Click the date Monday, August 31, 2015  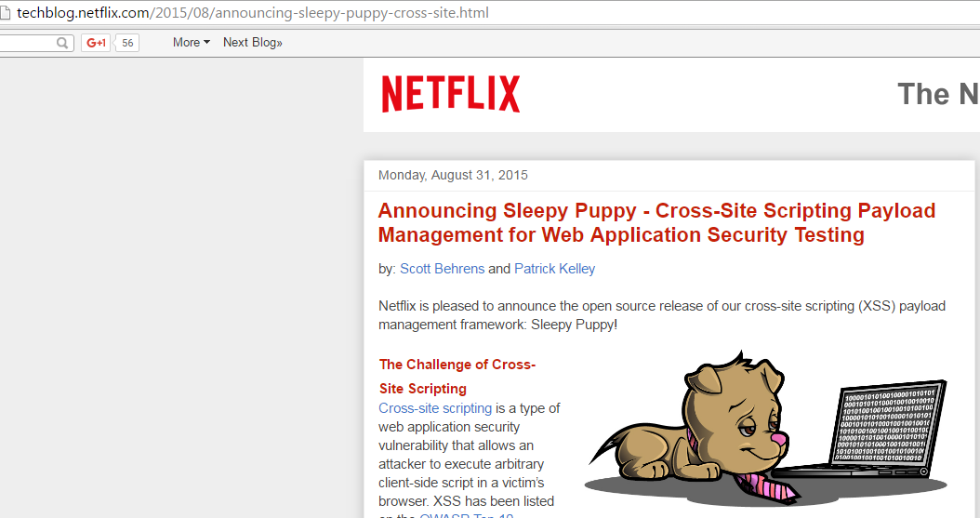[453, 175]
